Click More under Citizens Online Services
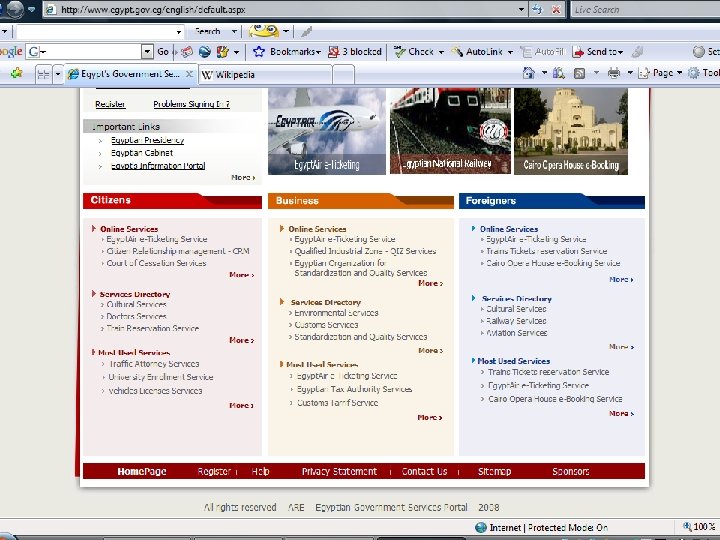720x540 pixels. [x=242, y=275]
